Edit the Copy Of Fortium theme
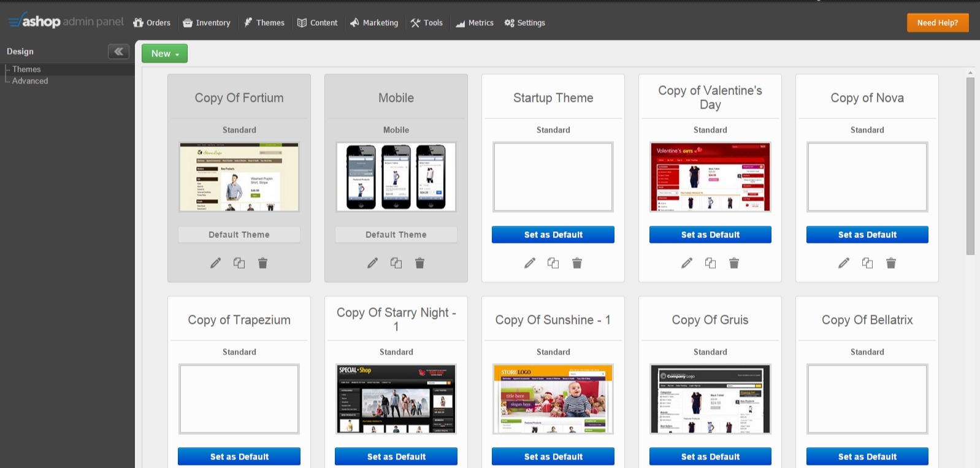Viewport: 980px width, 468px height. (215, 263)
